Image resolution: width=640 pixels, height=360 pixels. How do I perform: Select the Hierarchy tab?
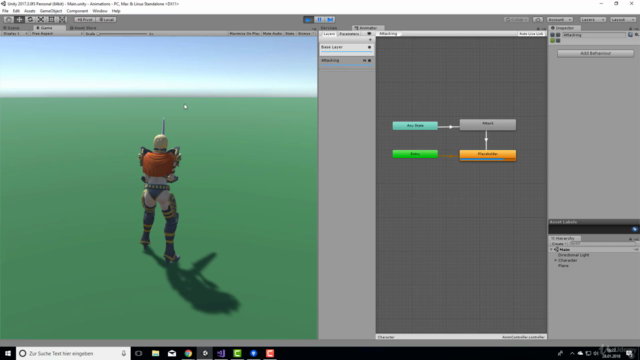coord(563,238)
